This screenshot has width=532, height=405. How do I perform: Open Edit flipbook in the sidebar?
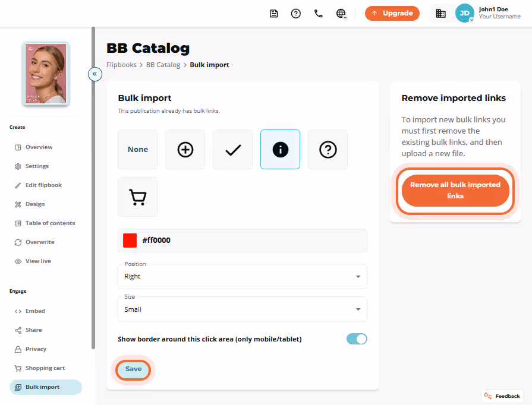click(43, 185)
